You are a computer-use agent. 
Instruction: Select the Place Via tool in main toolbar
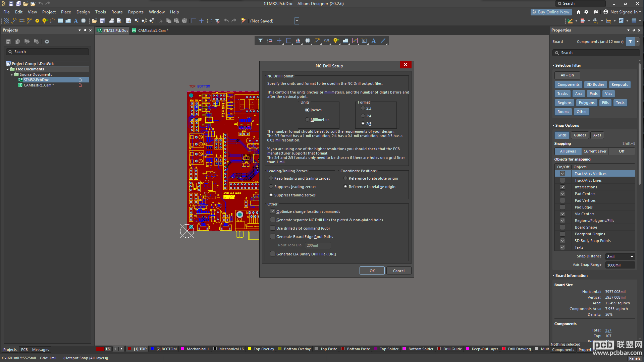coord(45,21)
